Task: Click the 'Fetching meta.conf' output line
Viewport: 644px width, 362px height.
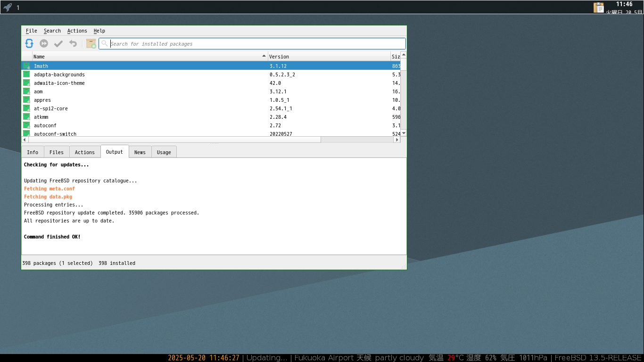Action: click(x=50, y=189)
